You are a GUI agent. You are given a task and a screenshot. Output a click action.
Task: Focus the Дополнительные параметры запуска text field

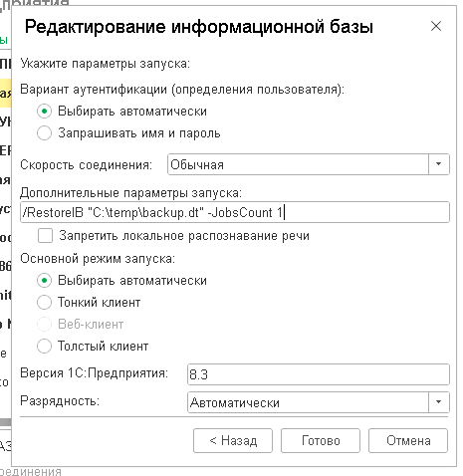pyautogui.click(x=235, y=212)
